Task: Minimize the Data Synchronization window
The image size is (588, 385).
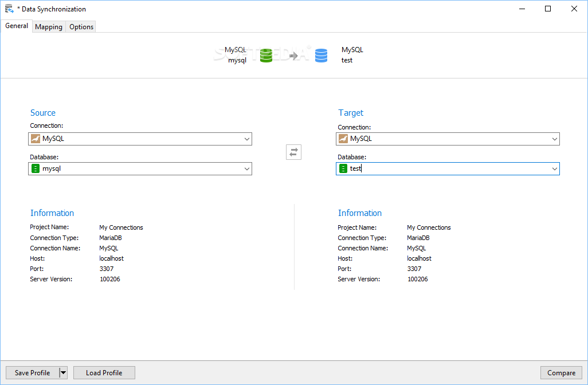Action: tap(522, 9)
